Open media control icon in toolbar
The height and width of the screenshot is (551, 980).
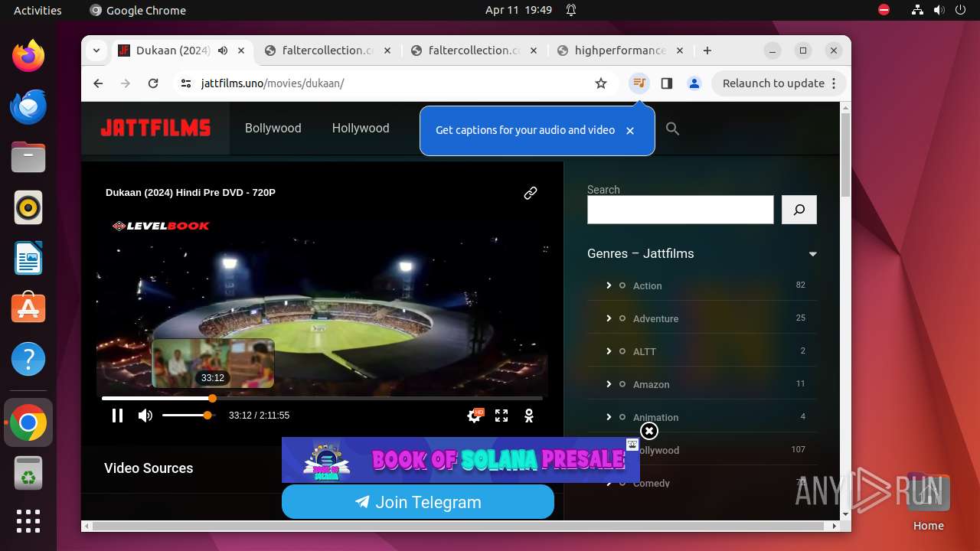(639, 83)
